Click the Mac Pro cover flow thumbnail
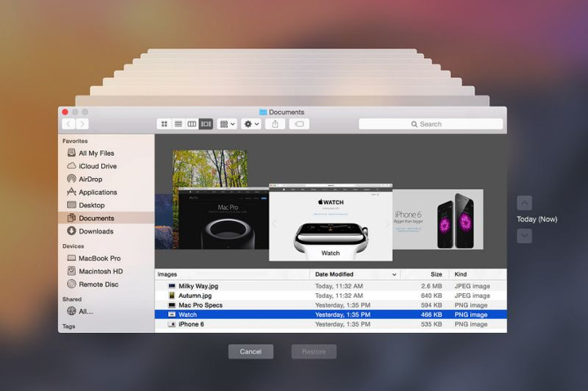Image resolution: width=588 pixels, height=391 pixels. [x=223, y=219]
